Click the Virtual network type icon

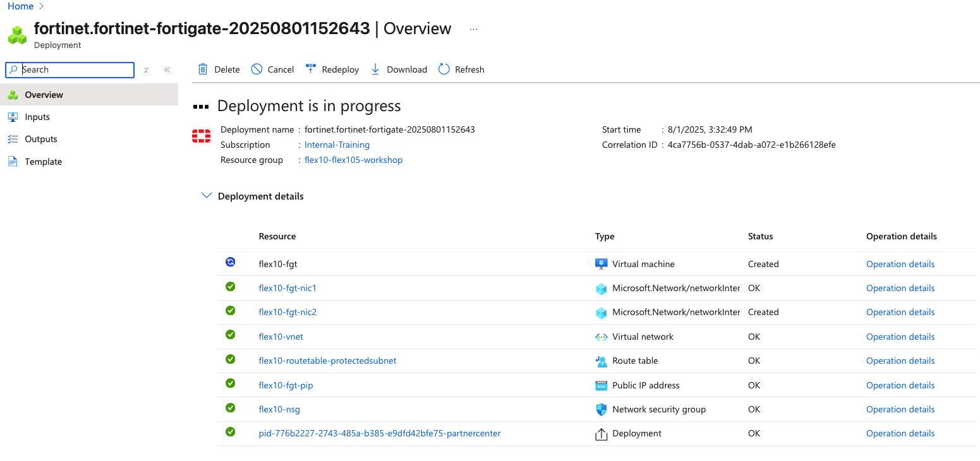point(602,337)
